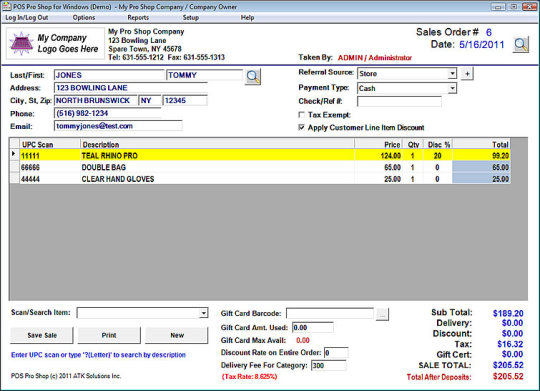Open the Reports menu
Screen dimensions: 540x391
click(138, 18)
